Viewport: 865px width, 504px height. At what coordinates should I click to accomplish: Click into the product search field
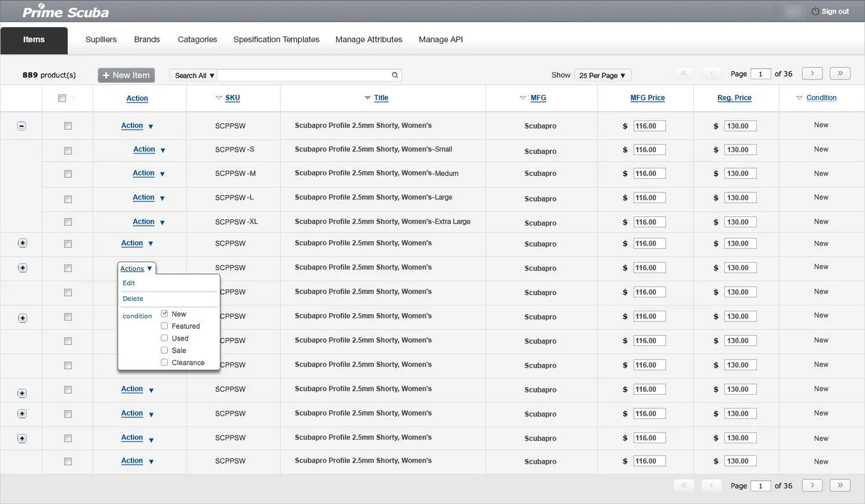(304, 75)
